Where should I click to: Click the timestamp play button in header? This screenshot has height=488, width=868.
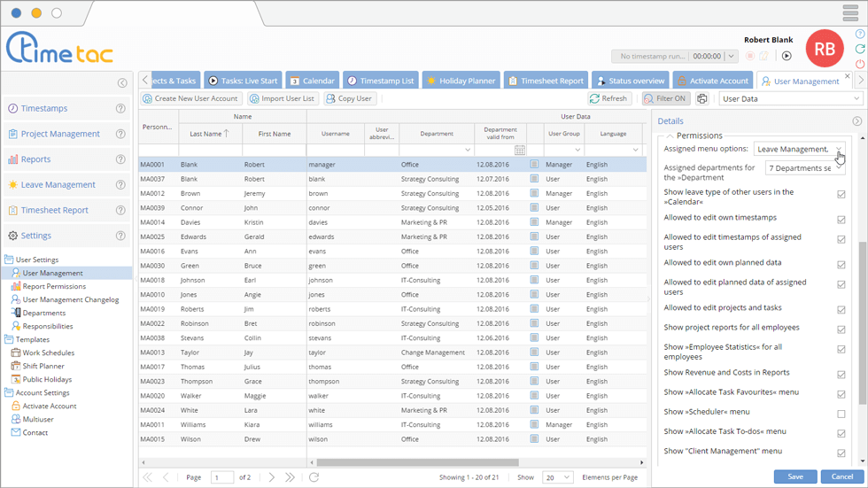787,56
